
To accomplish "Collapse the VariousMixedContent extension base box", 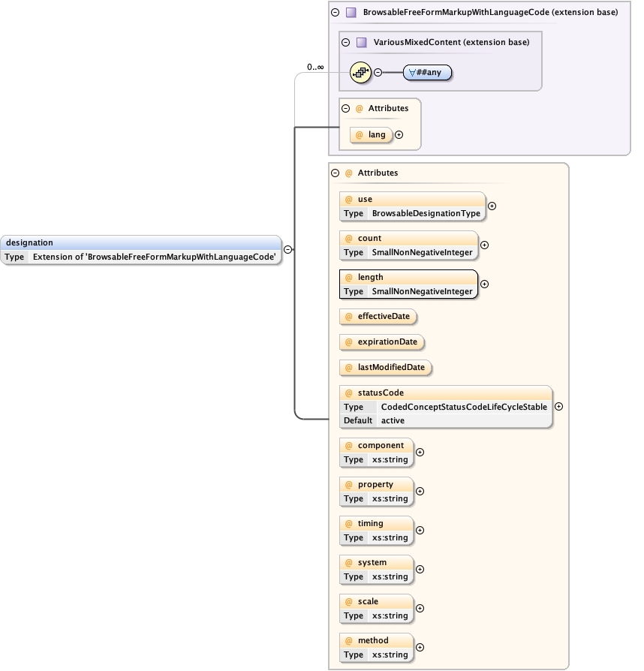I will (345, 42).
